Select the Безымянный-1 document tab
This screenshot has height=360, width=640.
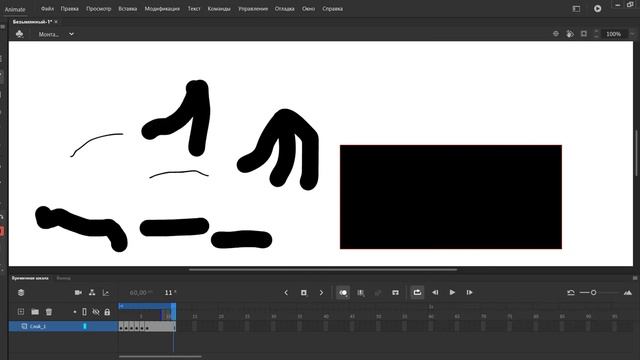[32, 22]
